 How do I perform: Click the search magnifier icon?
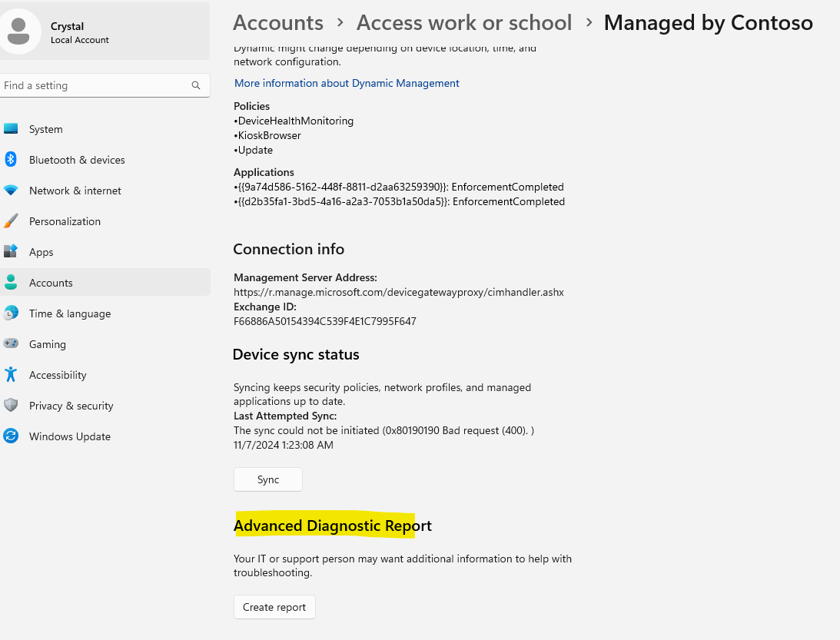pyautogui.click(x=196, y=85)
